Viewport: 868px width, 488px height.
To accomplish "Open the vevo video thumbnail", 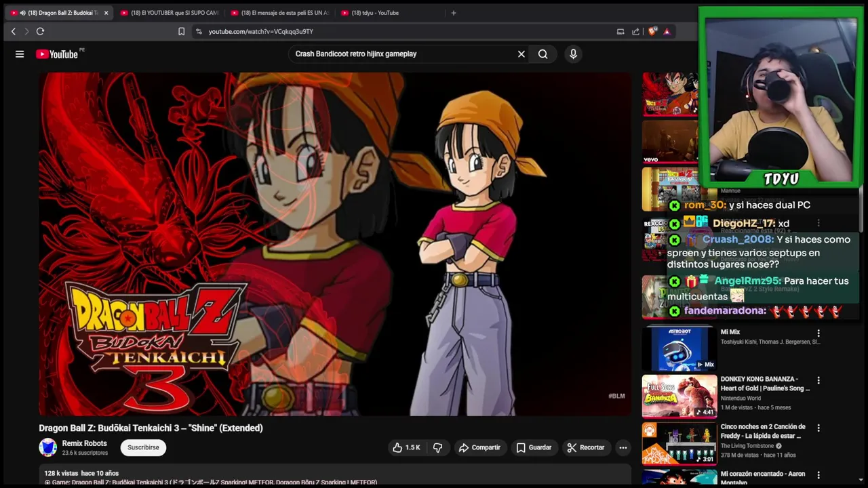I will coord(670,142).
